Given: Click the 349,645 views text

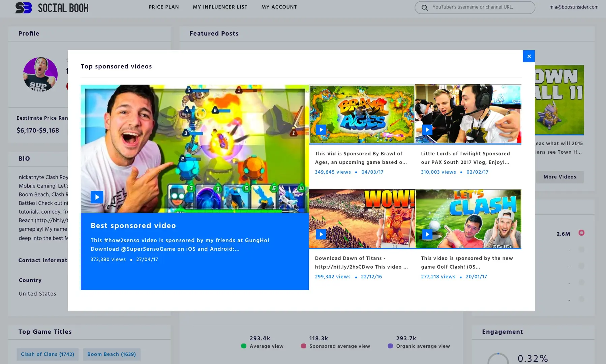Looking at the screenshot, I should click(333, 172).
